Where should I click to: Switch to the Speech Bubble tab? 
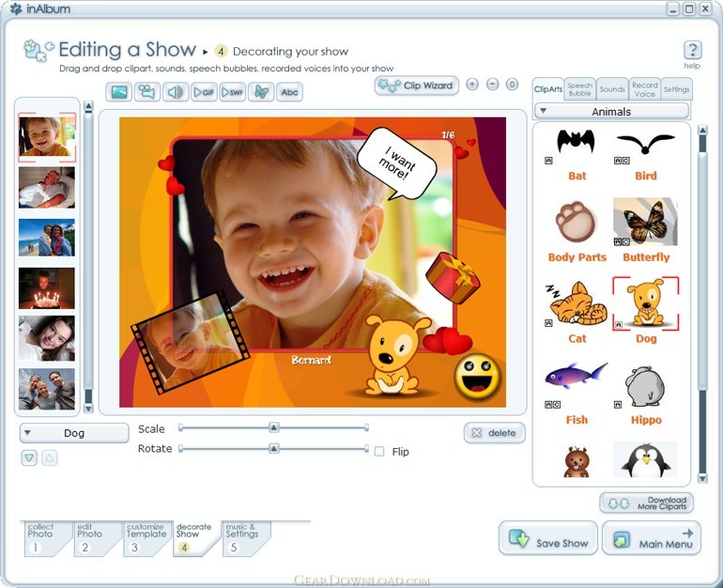(579, 89)
